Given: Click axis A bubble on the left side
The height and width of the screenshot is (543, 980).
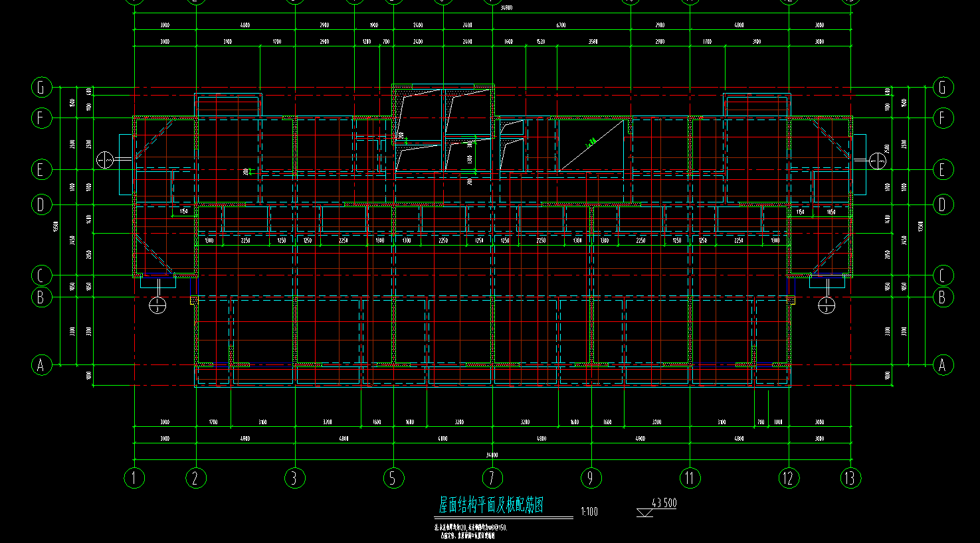Looking at the screenshot, I should coord(41,364).
